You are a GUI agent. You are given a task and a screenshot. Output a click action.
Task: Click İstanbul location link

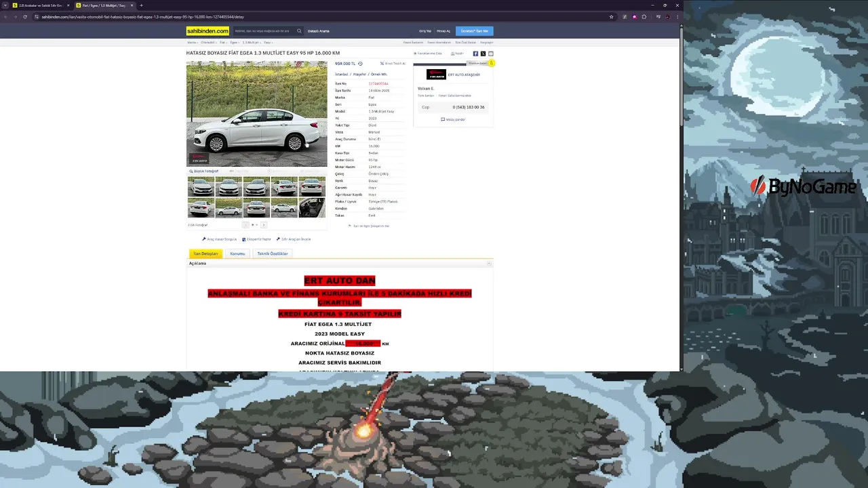[x=342, y=74]
